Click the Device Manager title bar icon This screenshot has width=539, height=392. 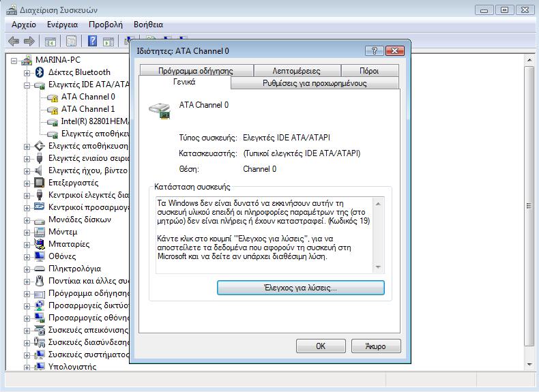pos(12,10)
